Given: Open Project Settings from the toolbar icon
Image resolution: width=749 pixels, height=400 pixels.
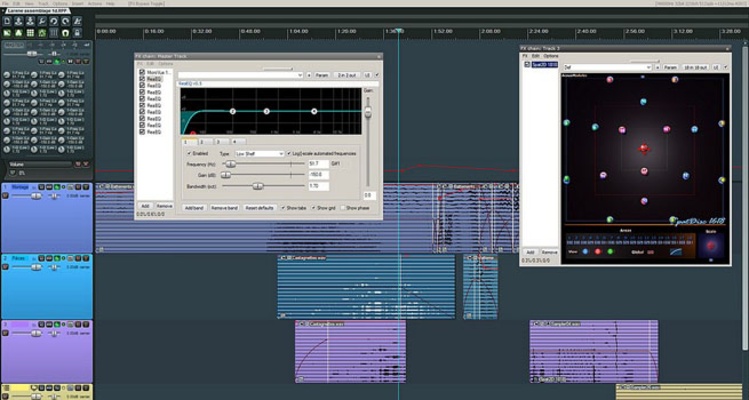Looking at the screenshot, I should coord(44,20).
